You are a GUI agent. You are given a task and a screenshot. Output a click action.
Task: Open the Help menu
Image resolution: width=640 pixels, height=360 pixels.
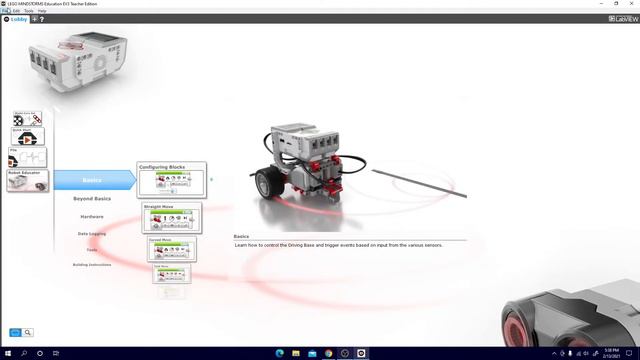click(x=42, y=11)
